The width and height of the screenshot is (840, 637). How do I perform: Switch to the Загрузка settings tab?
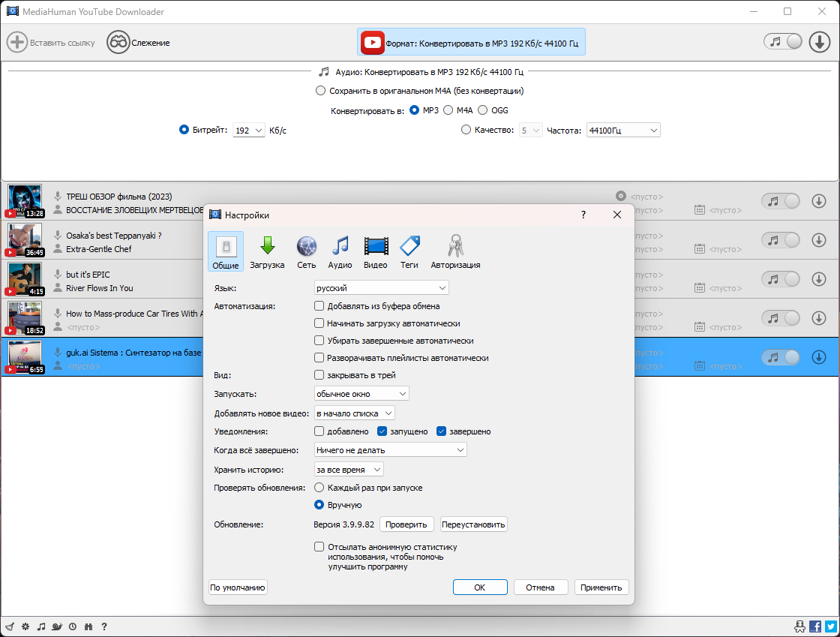point(267,251)
